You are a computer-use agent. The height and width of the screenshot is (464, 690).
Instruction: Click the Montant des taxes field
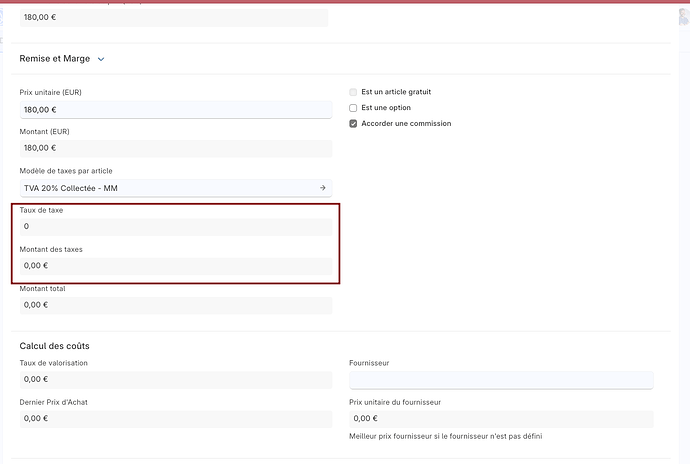point(175,266)
